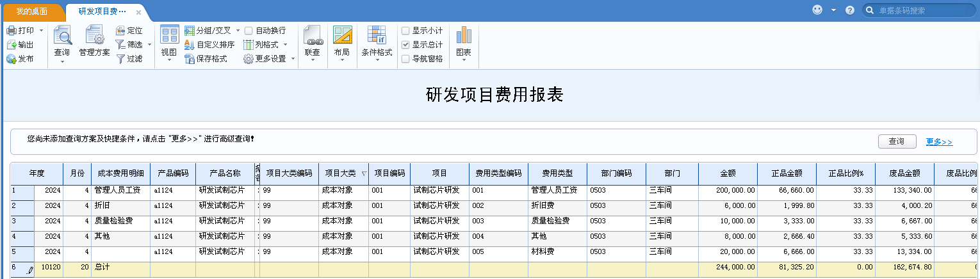This screenshot has height=279, width=980.
Task: Open the 布局 layout icon
Action: pyautogui.click(x=342, y=36)
